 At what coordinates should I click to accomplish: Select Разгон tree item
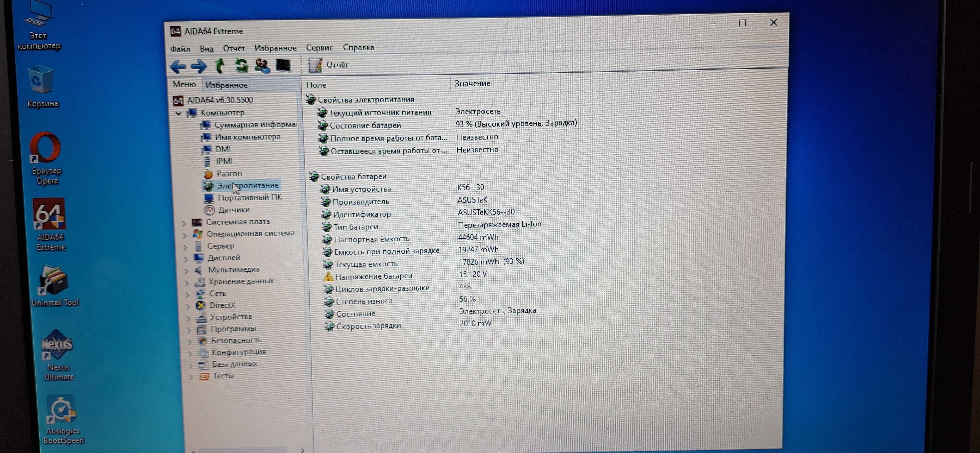pyautogui.click(x=223, y=174)
